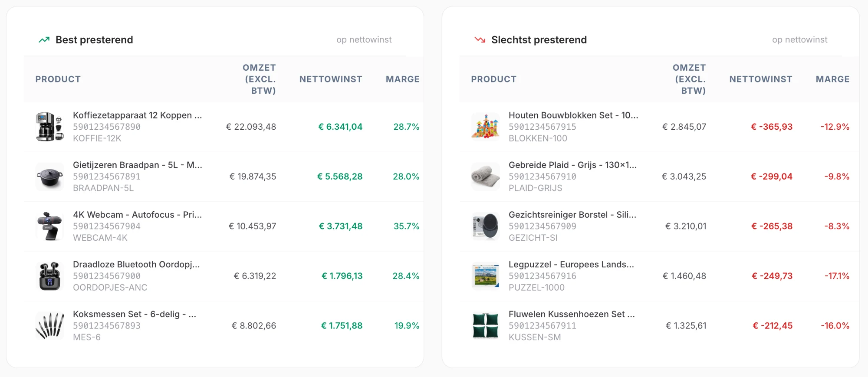868x377 pixels.
Task: Open the 4K Webcam thumbnail image
Action: [50, 226]
